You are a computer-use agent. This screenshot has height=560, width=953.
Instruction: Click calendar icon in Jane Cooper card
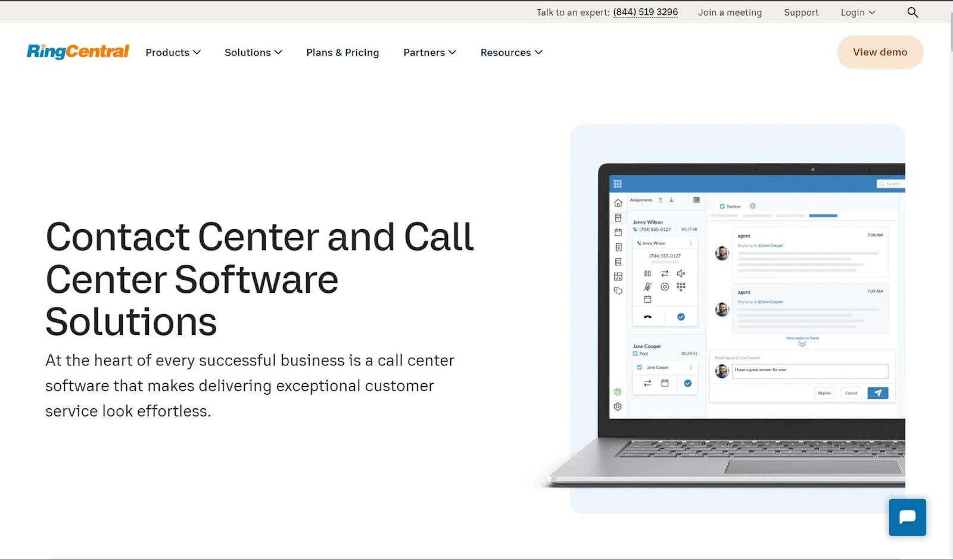click(665, 383)
